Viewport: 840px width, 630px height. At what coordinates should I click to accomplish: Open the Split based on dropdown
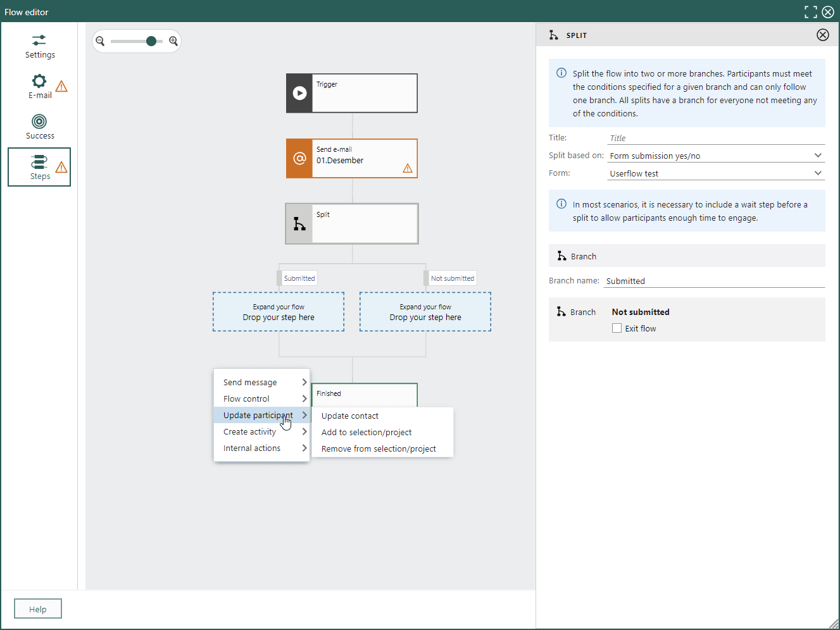point(716,156)
